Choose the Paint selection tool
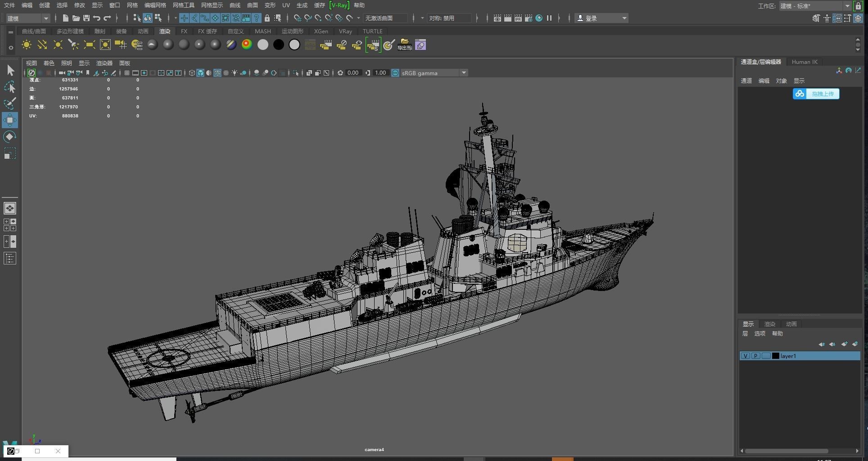 tap(10, 103)
